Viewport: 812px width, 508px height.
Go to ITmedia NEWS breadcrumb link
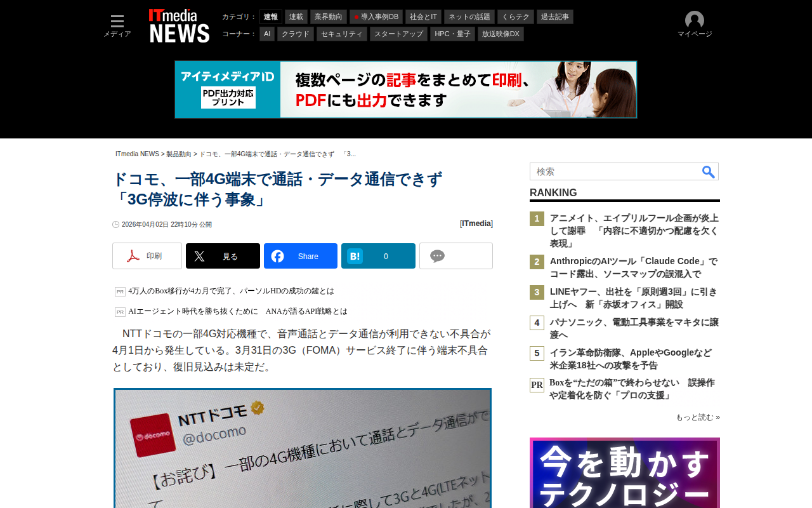137,154
